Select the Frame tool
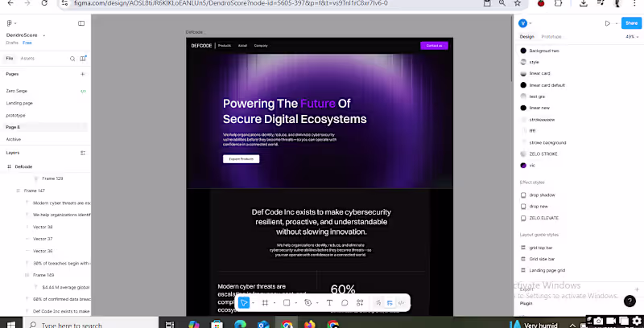This screenshot has height=328, width=644. coord(265,303)
